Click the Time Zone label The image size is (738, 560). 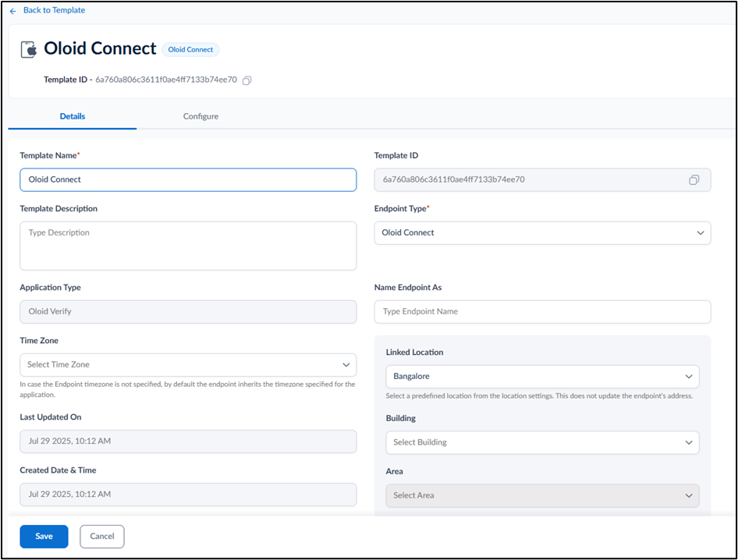(39, 340)
